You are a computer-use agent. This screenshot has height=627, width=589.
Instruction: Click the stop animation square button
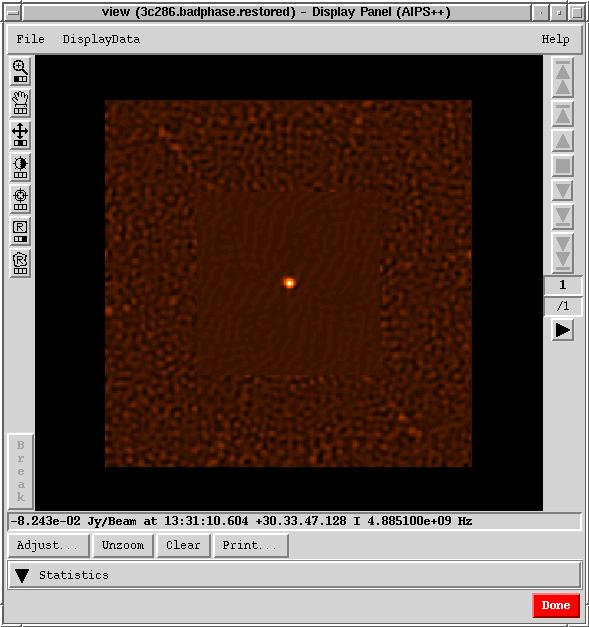pos(563,166)
